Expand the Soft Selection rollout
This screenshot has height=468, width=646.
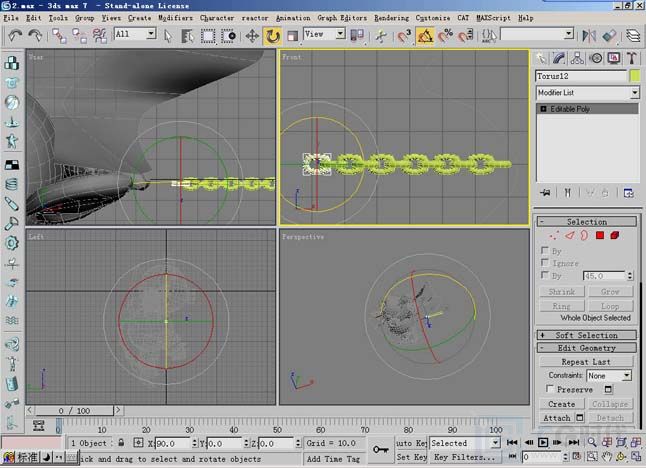587,335
